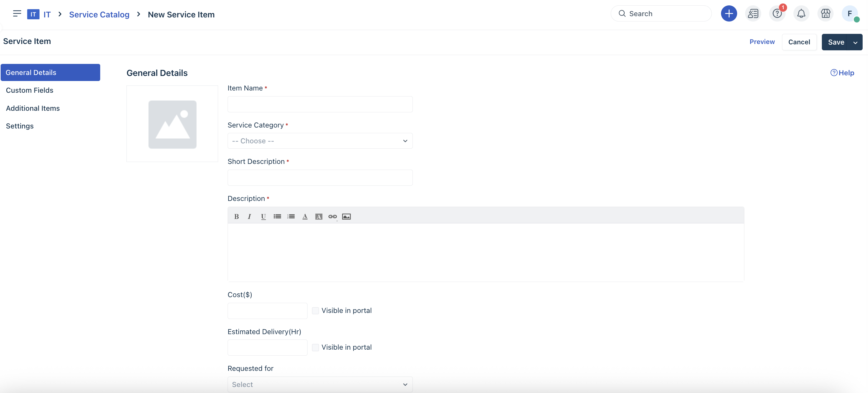The image size is (868, 393).
Task: Insert a hyperlink in description editor
Action: click(x=332, y=216)
